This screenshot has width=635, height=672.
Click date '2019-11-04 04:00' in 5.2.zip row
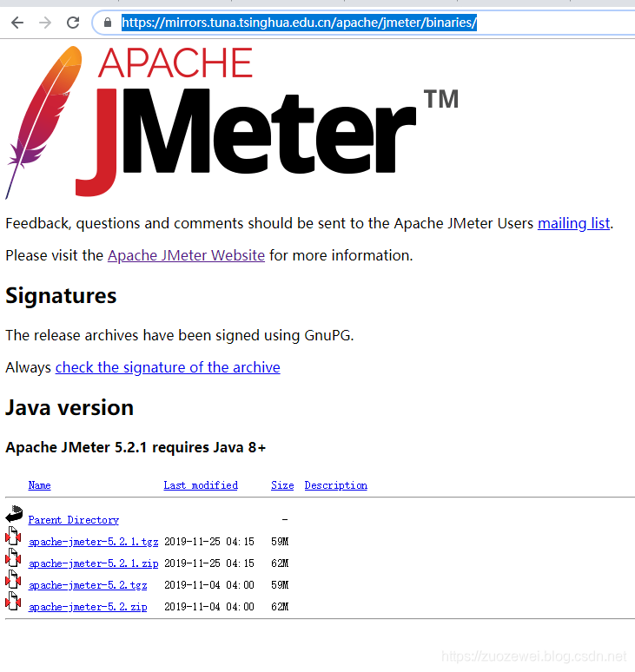pos(209,607)
